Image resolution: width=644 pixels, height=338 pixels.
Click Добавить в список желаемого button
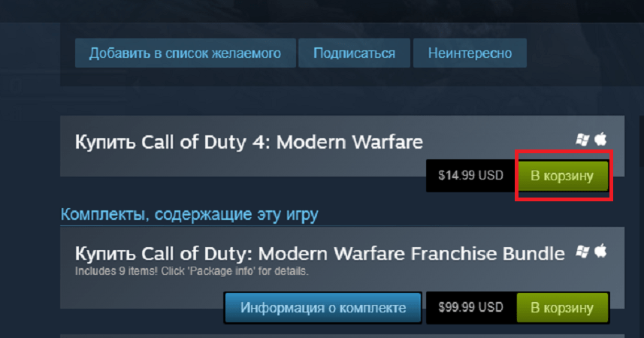click(x=185, y=53)
